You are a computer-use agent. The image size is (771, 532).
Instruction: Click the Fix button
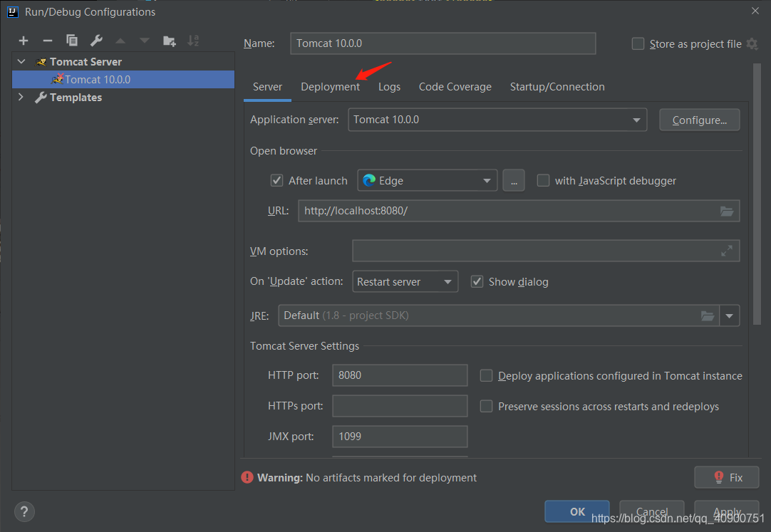pyautogui.click(x=726, y=477)
